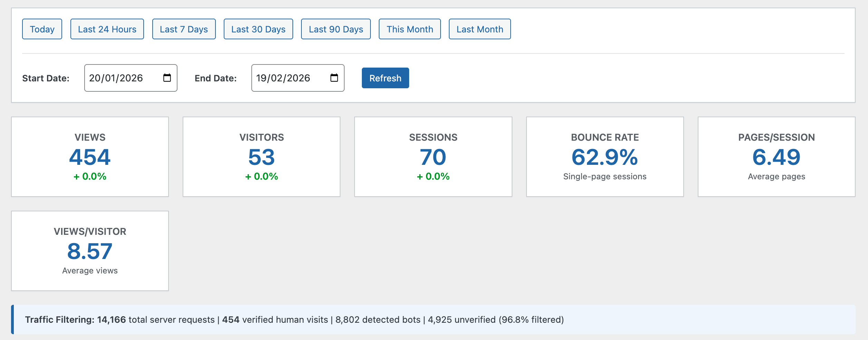Pick the Last 30 Days range
Image resolution: width=868 pixels, height=340 pixels.
point(258,29)
